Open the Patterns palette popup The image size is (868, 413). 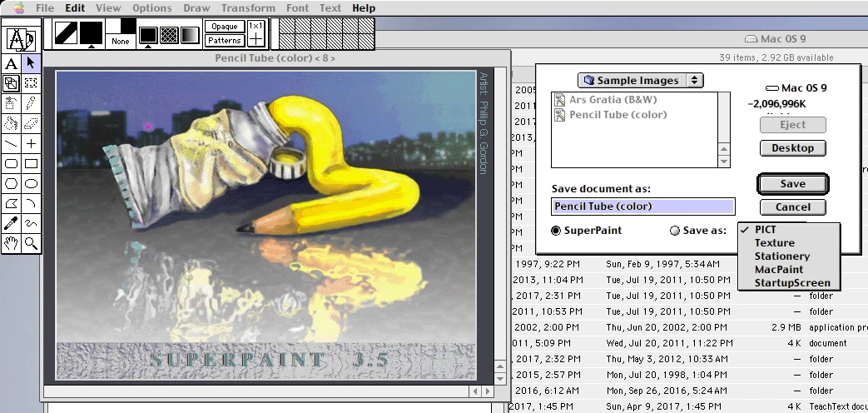pos(225,41)
